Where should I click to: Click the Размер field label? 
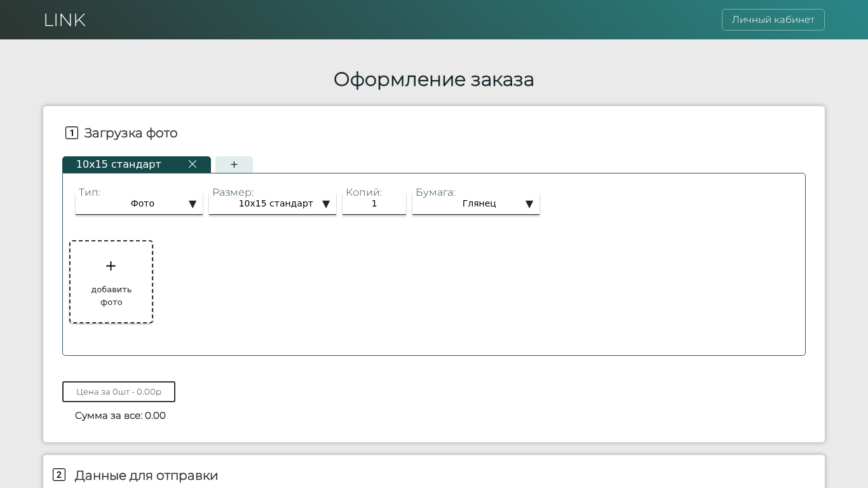(233, 192)
